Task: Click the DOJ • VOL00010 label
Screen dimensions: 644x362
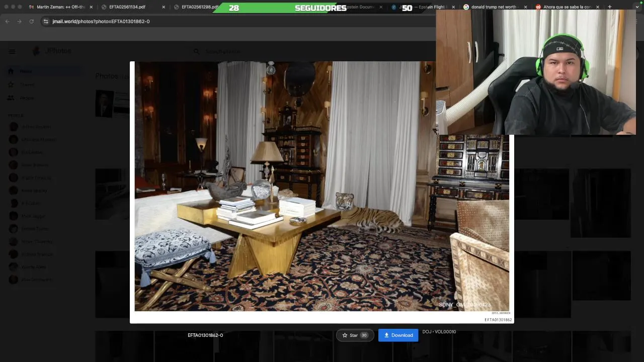Action: pos(439,332)
